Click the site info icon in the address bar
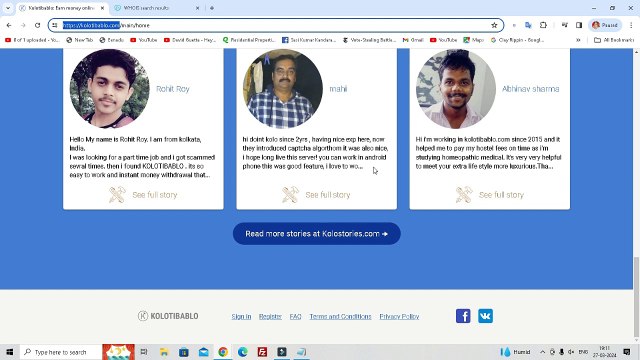This screenshot has height=360, width=640. (x=55, y=25)
